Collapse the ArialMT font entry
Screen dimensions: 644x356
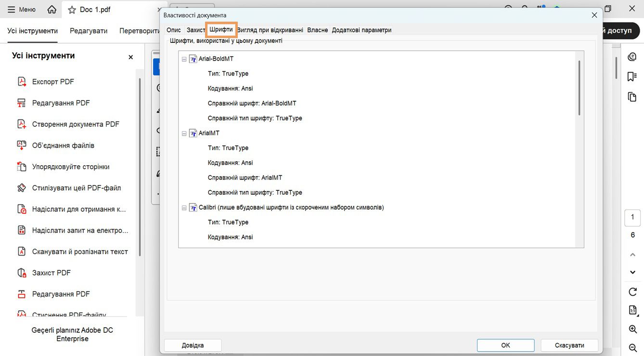point(184,133)
